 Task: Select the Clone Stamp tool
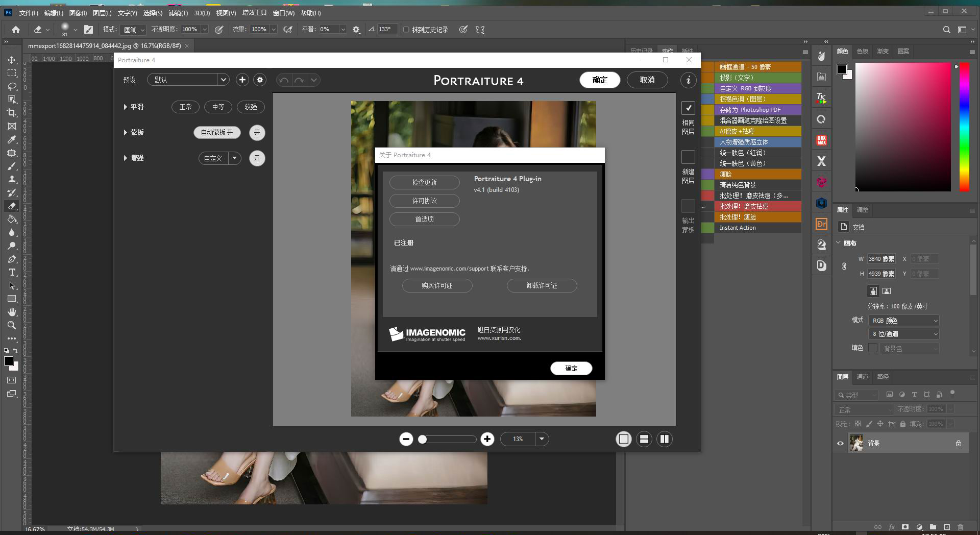tap(12, 179)
